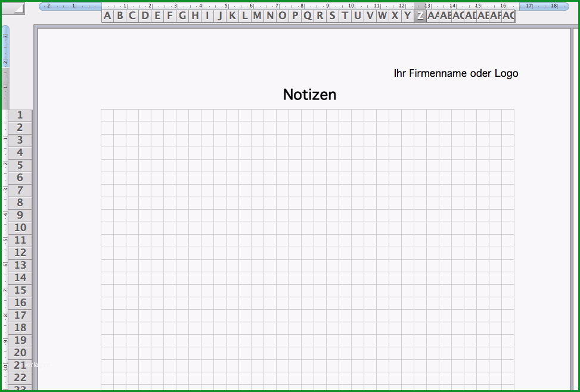Select column A header
This screenshot has width=580, height=392.
(x=107, y=16)
